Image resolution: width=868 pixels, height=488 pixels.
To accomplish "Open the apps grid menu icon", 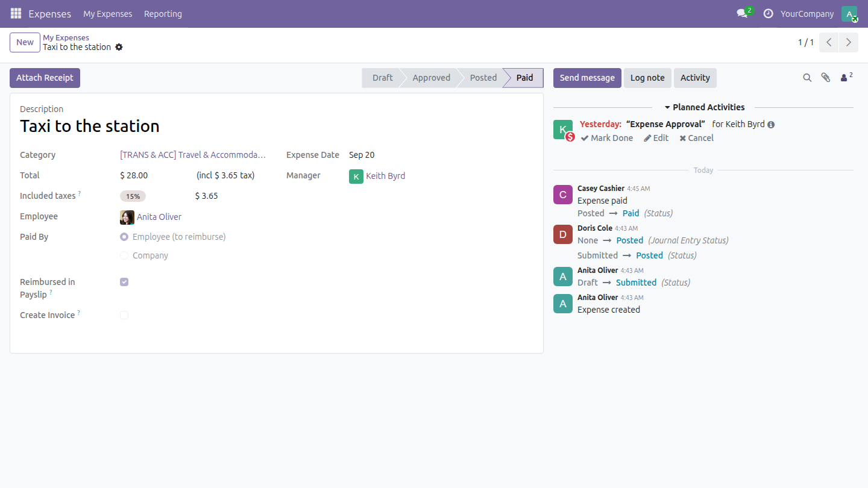I will tap(16, 13).
